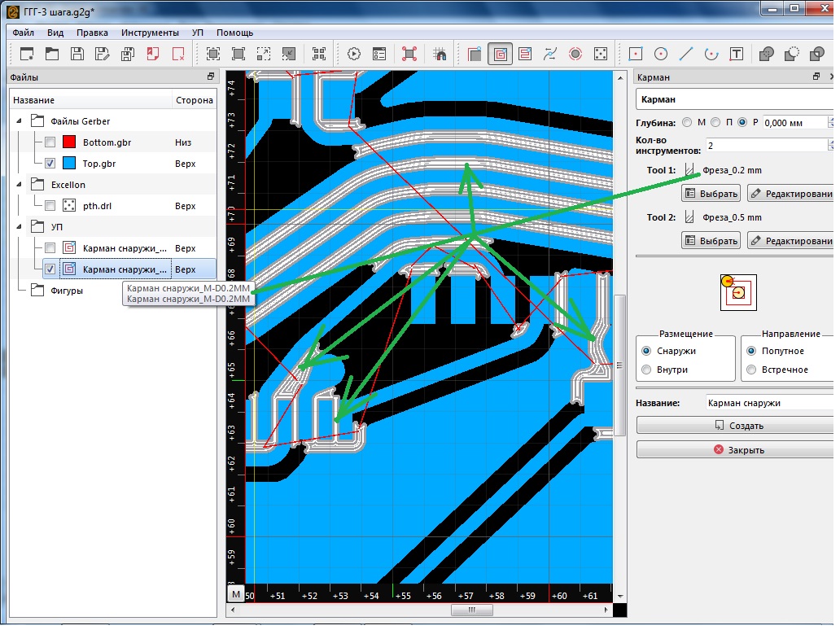Open the Файл menu
Screen dimensions: 840x630
[24, 33]
